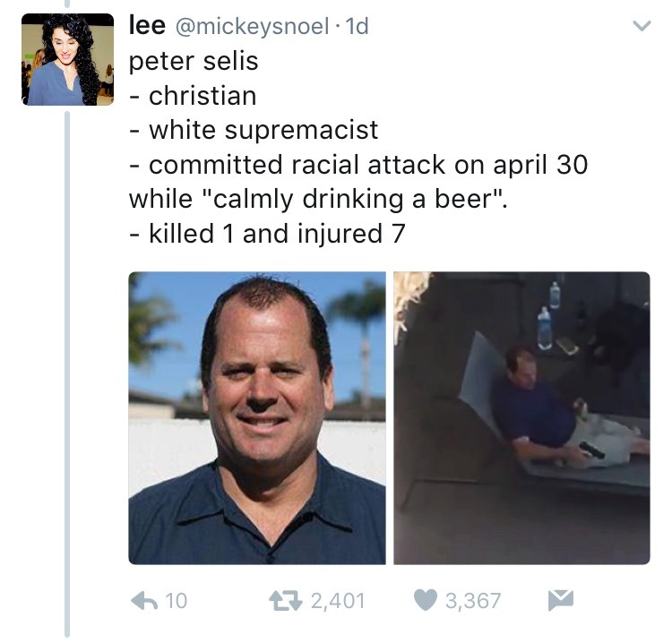
Task: Send via direct message envelope icon
Action: tap(560, 600)
